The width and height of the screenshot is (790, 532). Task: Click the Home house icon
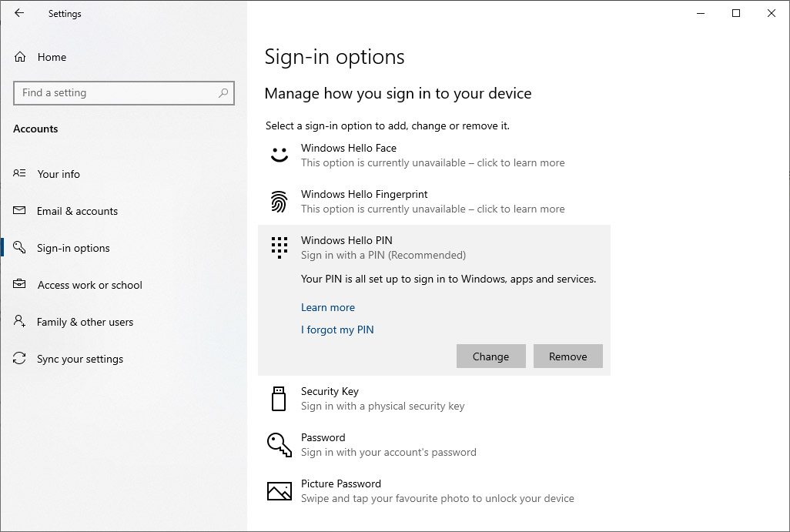(20, 57)
